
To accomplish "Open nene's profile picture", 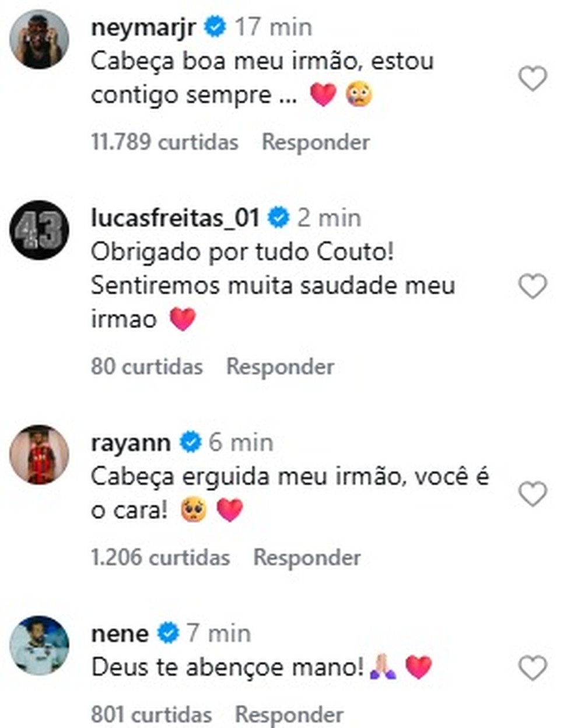I will (x=39, y=645).
